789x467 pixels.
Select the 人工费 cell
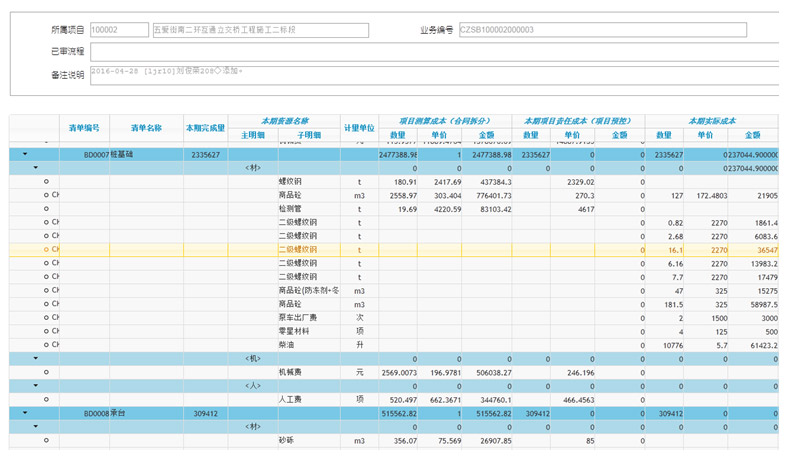(309, 400)
